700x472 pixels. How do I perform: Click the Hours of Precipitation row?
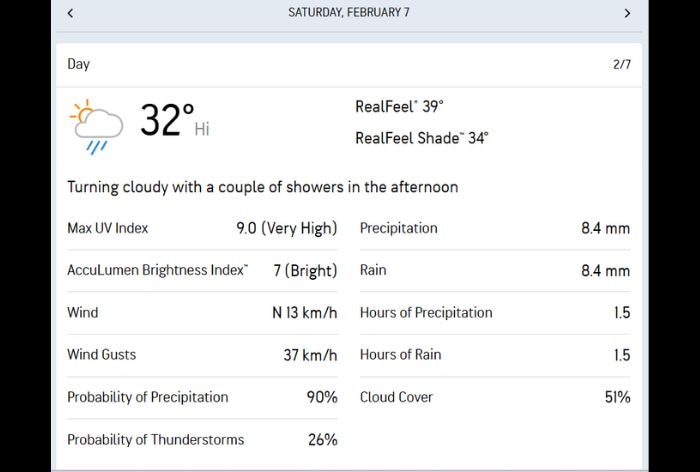tap(494, 313)
